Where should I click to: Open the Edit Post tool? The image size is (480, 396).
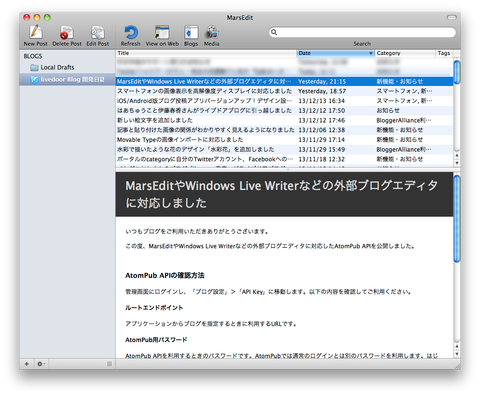(98, 35)
